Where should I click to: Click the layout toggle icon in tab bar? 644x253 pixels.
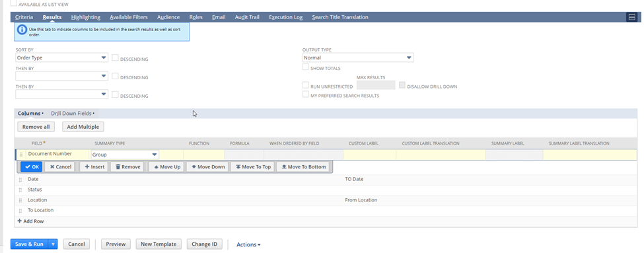coord(631,17)
